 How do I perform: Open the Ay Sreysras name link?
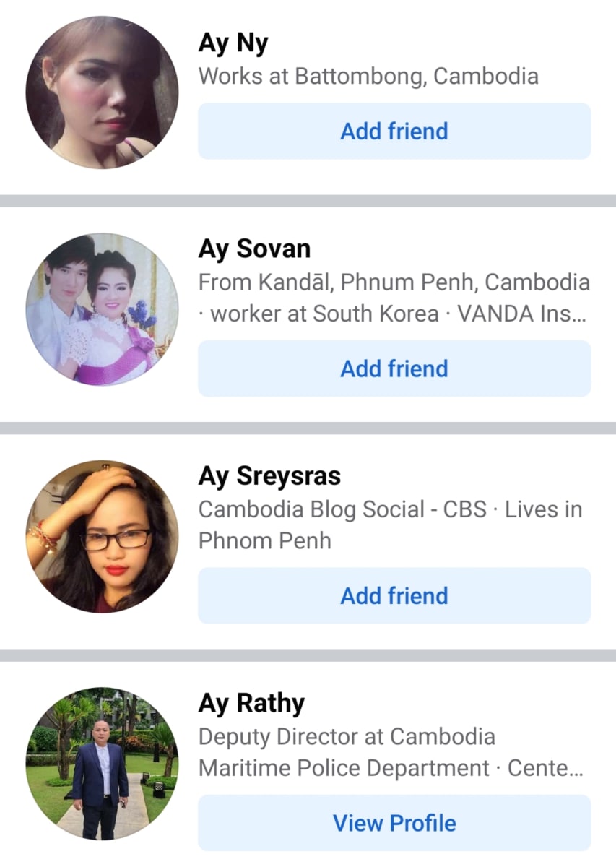(269, 477)
